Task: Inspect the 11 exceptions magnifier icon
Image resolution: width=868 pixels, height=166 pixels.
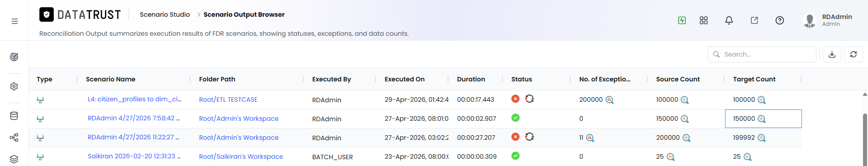Action: coord(590,138)
